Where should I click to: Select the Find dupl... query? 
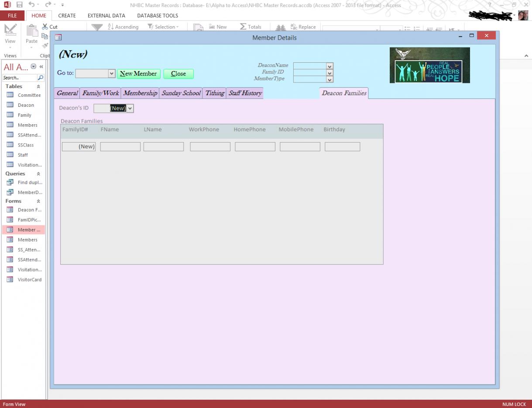click(24, 183)
